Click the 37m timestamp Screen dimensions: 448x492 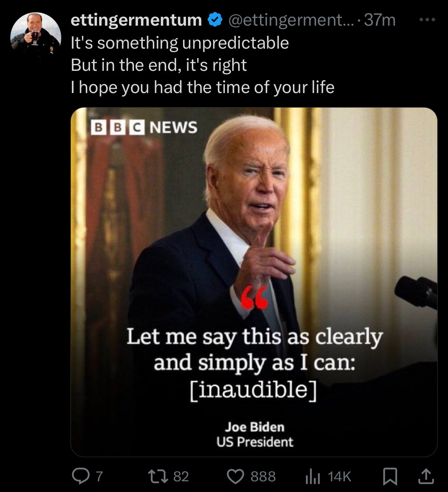pos(379,20)
